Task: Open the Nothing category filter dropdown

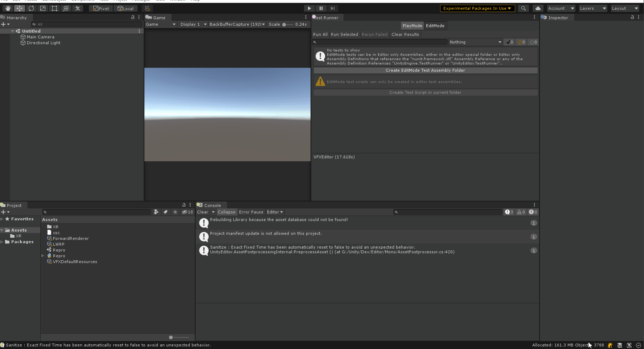Action: coord(476,42)
